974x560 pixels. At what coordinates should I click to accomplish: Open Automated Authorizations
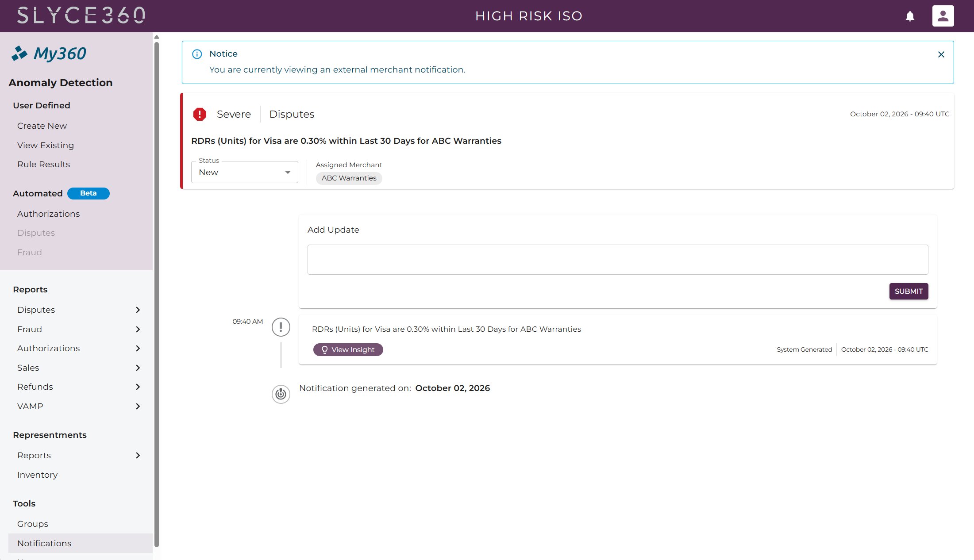pos(48,214)
